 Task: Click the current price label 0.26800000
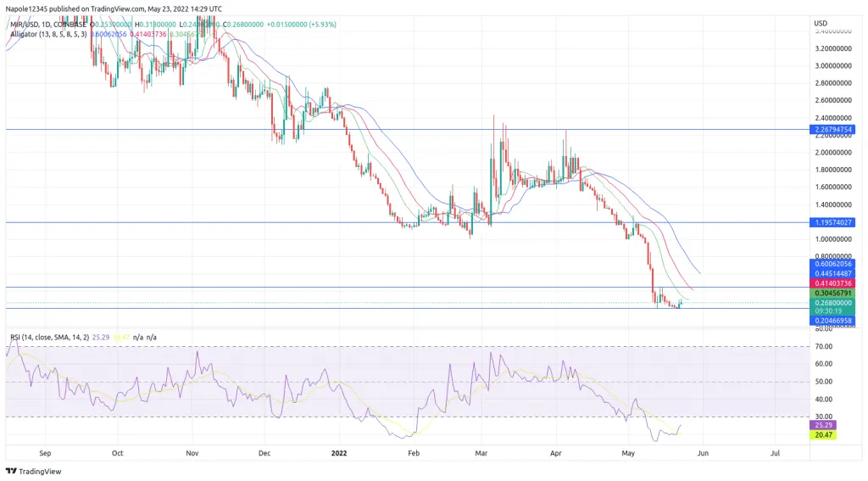(832, 303)
